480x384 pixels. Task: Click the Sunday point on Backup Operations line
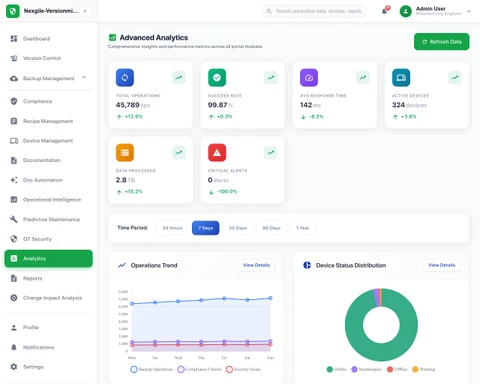click(270, 298)
